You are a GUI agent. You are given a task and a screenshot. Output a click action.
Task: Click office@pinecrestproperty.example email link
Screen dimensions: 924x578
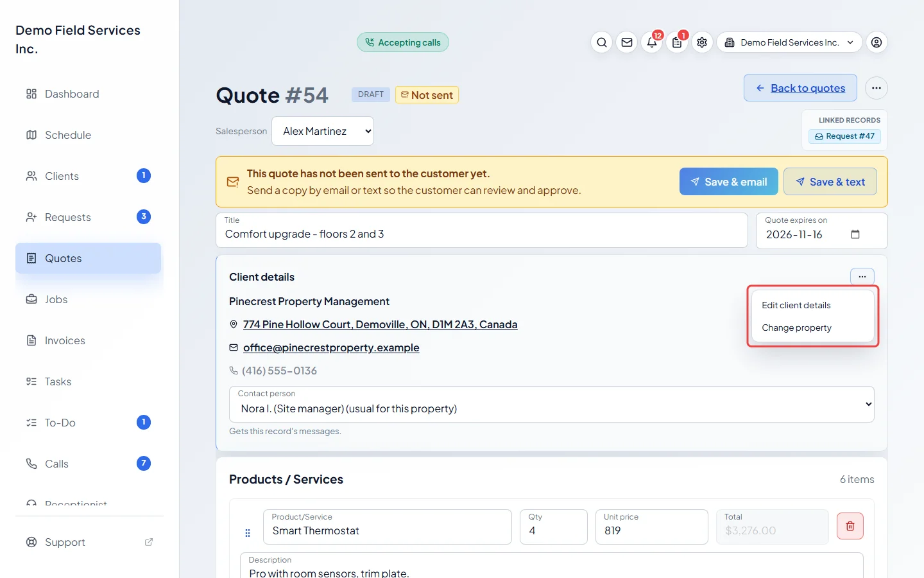click(331, 347)
